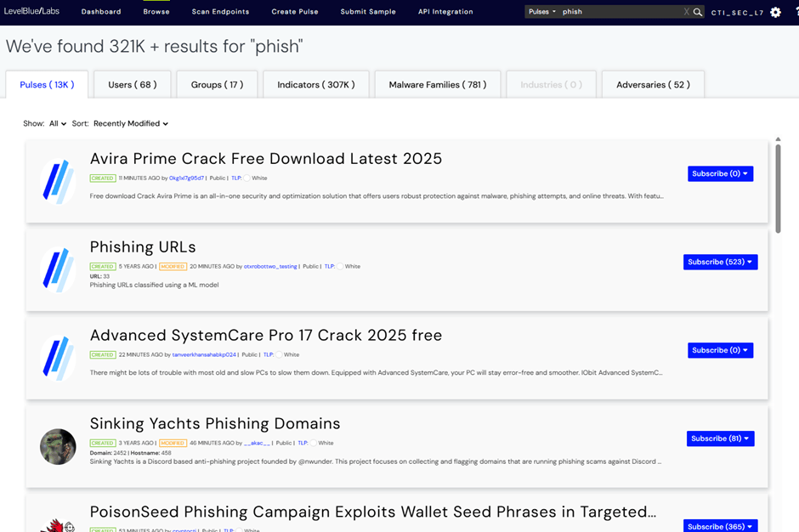
Task: Clear search with the X icon
Action: click(687, 13)
